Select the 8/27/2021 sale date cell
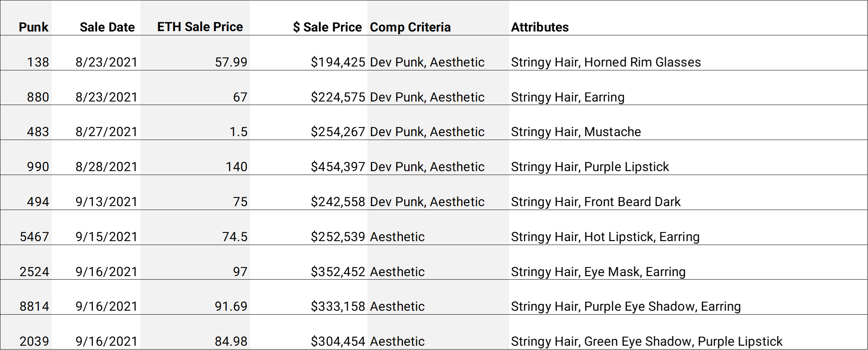 click(x=96, y=122)
